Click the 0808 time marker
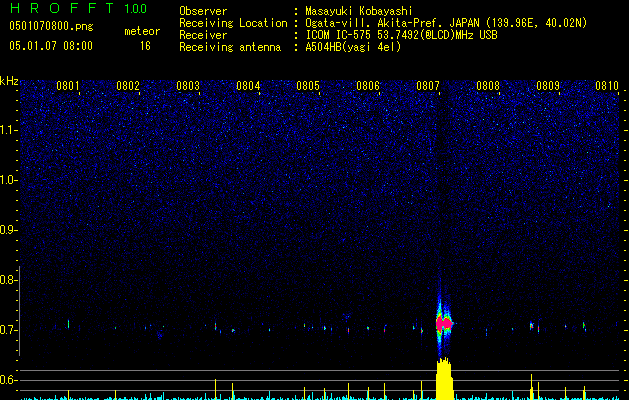The width and height of the screenshot is (629, 400). coord(488,86)
